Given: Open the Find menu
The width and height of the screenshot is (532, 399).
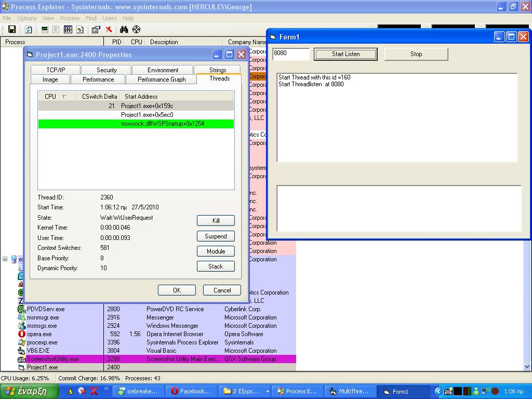Looking at the screenshot, I should coord(91,18).
